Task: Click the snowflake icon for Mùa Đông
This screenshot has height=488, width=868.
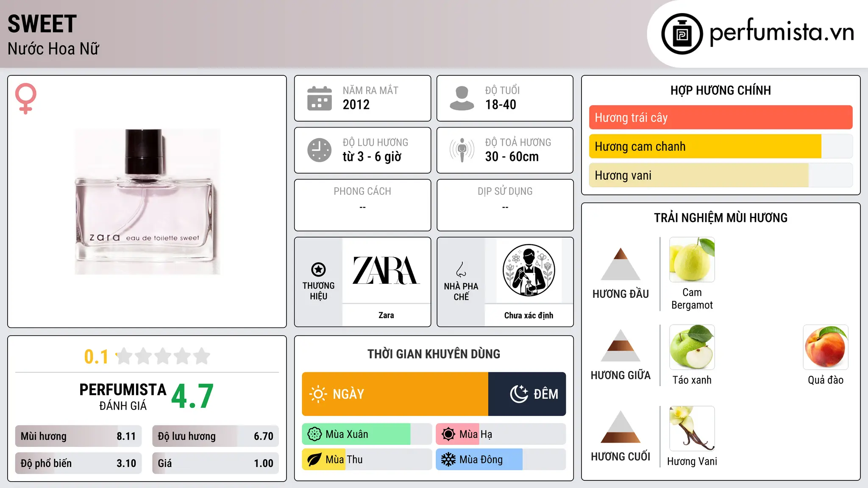Action: [448, 460]
